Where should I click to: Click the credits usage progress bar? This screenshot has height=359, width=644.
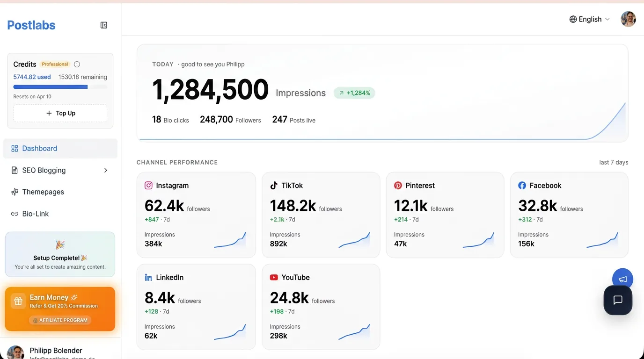60,87
